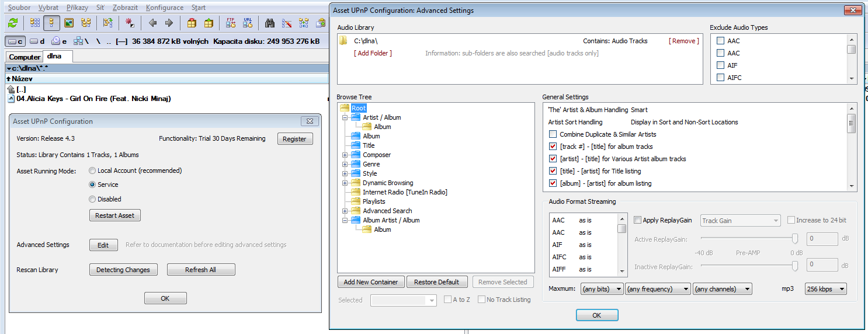Click the Add Folder link
Viewport: 868px width, 334px height.
click(x=373, y=53)
